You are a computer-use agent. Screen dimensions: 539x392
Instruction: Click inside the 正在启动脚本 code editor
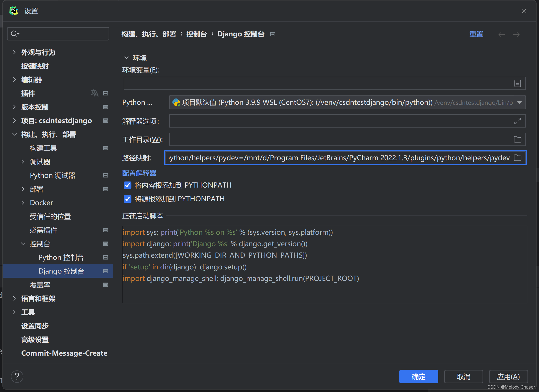pyautogui.click(x=325, y=265)
